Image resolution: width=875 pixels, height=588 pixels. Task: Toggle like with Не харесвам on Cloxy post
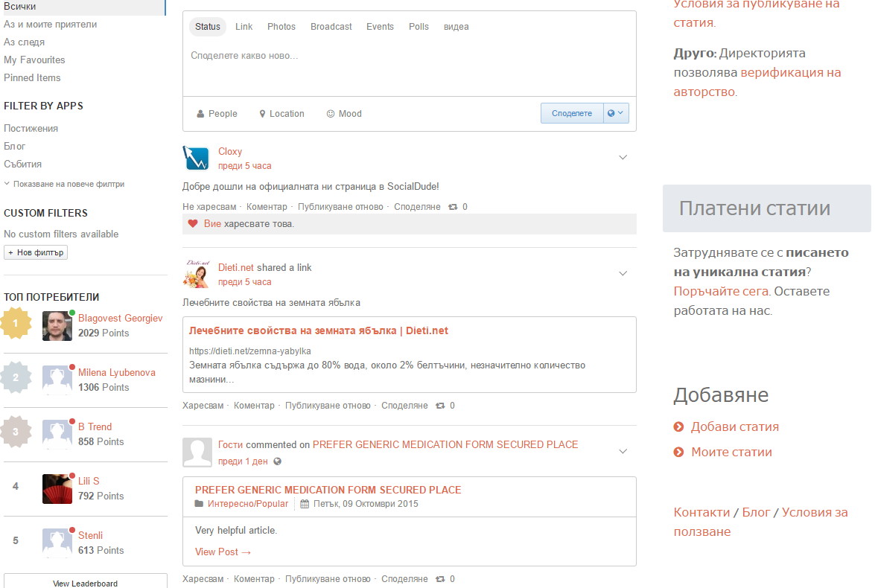pyautogui.click(x=209, y=207)
